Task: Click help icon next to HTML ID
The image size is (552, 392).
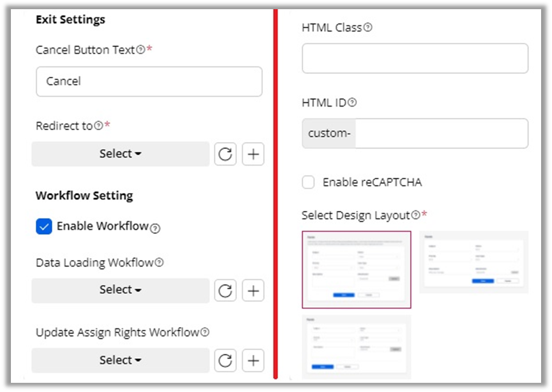Action: [x=352, y=103]
